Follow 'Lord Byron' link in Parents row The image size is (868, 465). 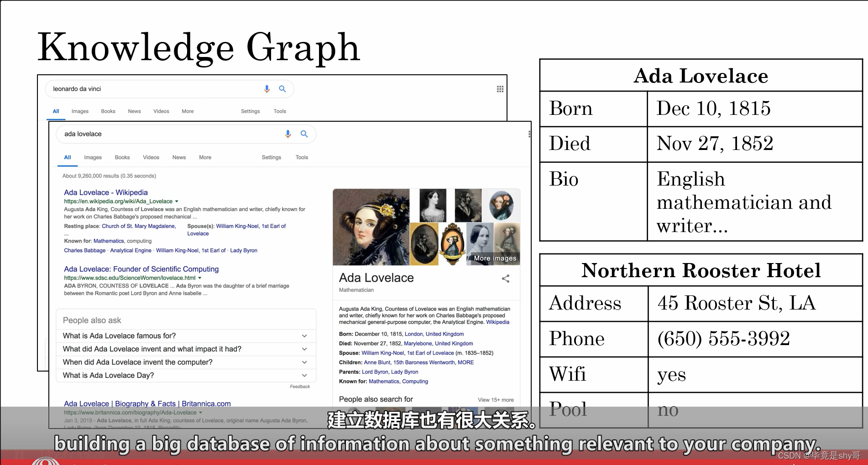point(375,372)
